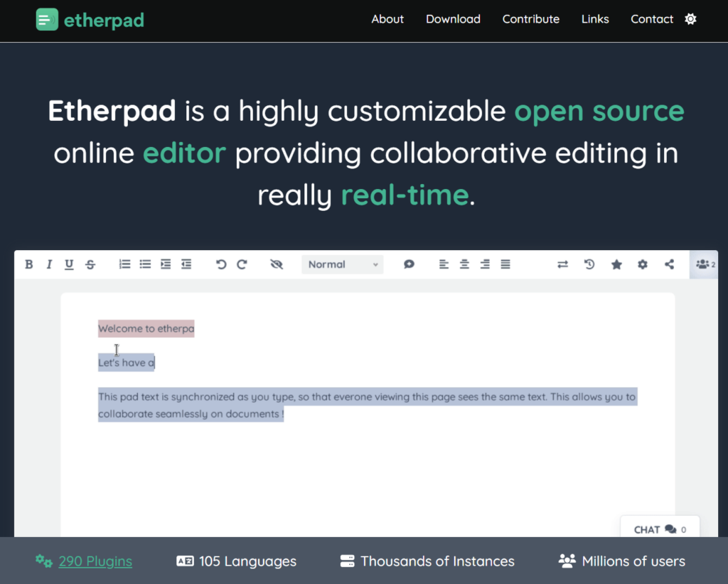Click the languages icon in the footer
728x584 pixels.
click(185, 561)
